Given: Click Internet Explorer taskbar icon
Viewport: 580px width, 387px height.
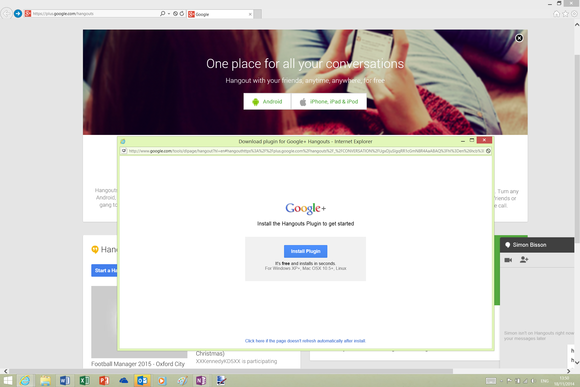Looking at the screenshot, I should pos(25,380).
